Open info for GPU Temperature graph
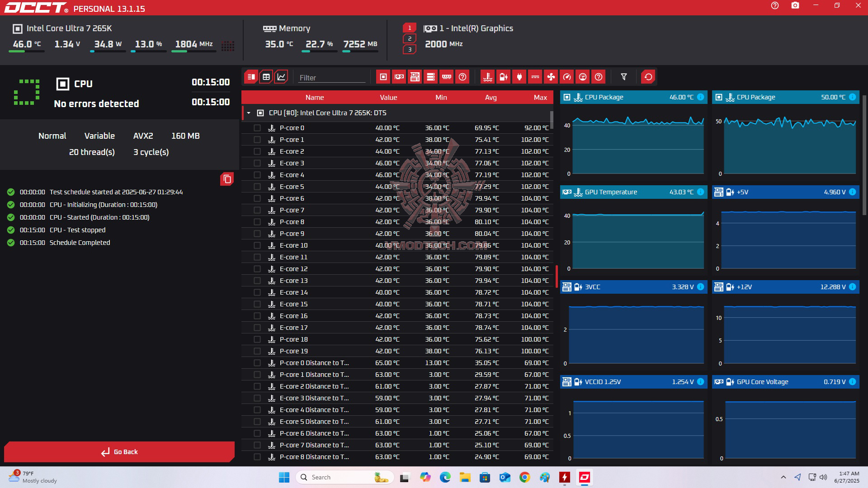Image resolution: width=868 pixels, height=488 pixels. pos(700,192)
